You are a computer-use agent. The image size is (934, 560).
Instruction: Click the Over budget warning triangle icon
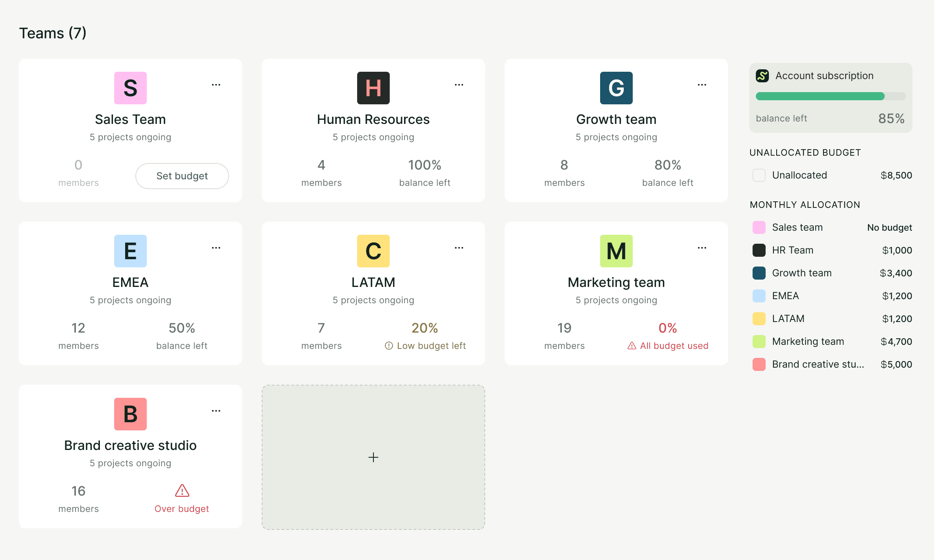click(182, 491)
